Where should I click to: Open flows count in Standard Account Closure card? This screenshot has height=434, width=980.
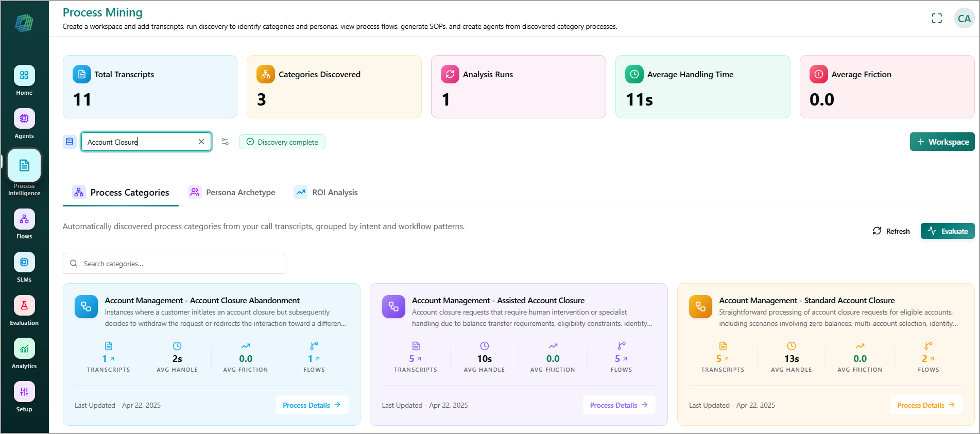(929, 359)
